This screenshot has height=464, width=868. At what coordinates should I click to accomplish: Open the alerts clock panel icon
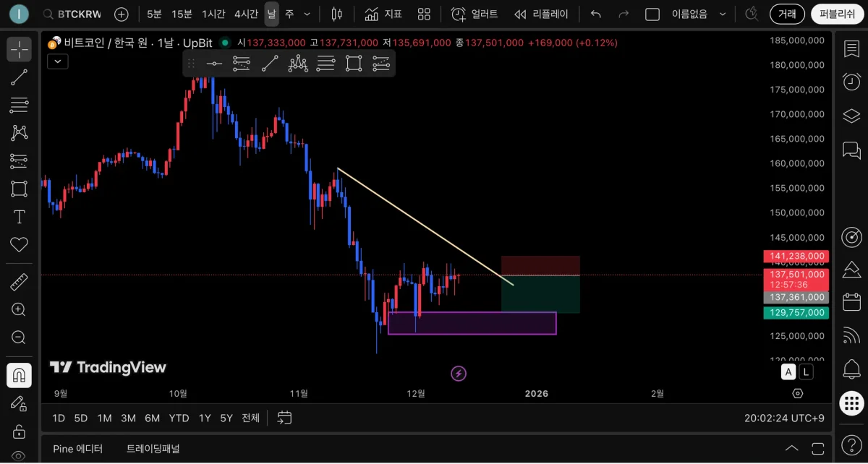pyautogui.click(x=851, y=82)
